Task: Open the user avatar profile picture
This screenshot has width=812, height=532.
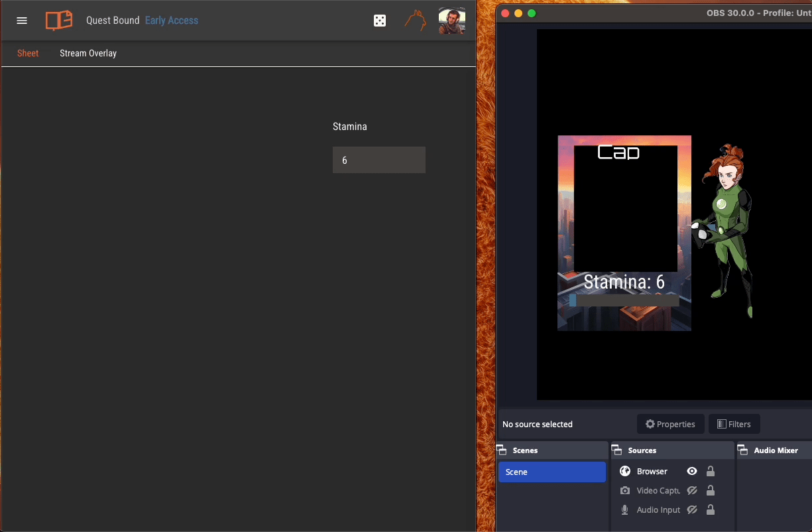Action: point(451,20)
